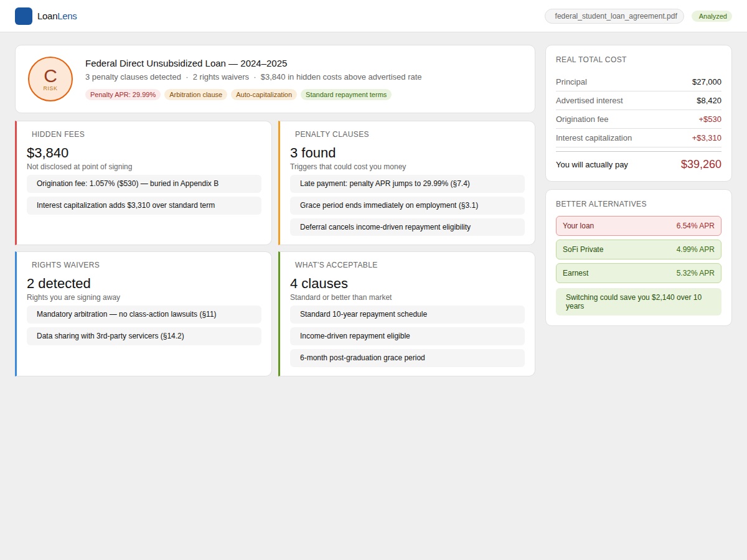Select the SoFi Private 4.99% APR option
The image size is (747, 560).
coord(639,250)
